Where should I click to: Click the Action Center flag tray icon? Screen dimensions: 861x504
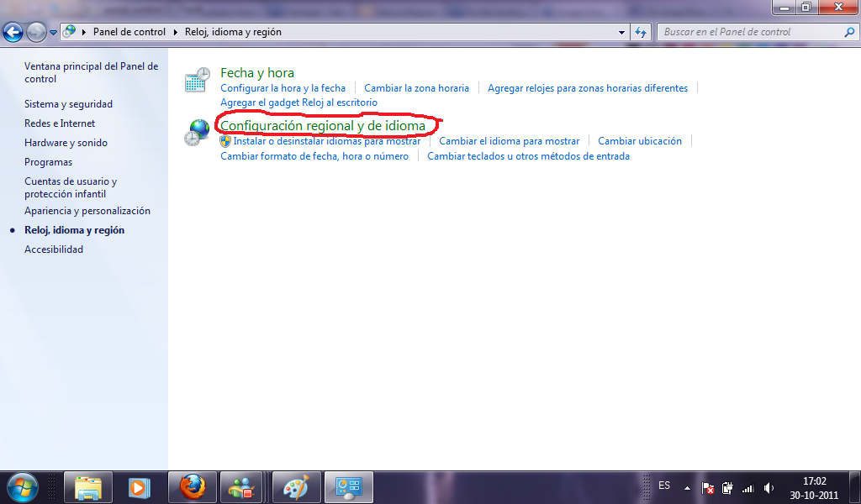point(708,488)
